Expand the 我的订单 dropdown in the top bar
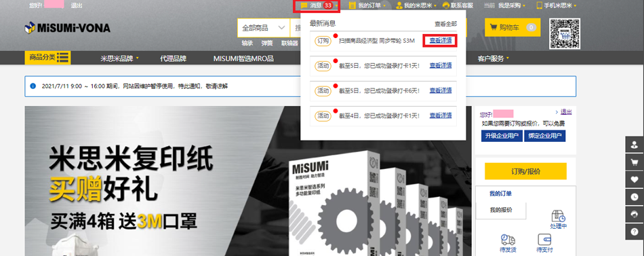This screenshot has width=644, height=256. (384, 5)
